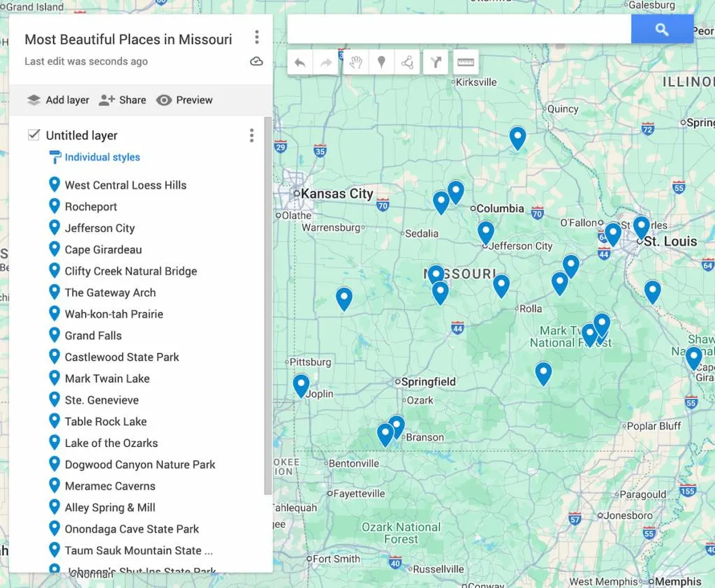
Task: Click the Share button
Action: 122,100
